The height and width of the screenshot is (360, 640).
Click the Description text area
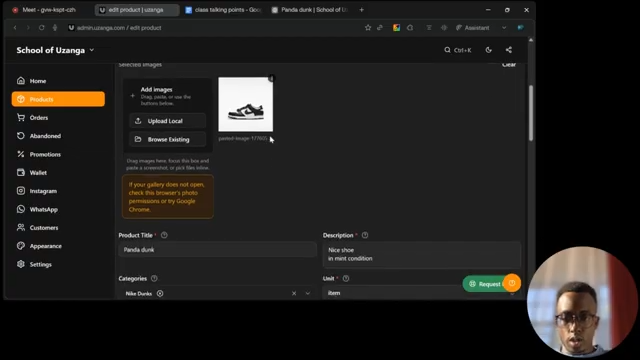click(422, 255)
